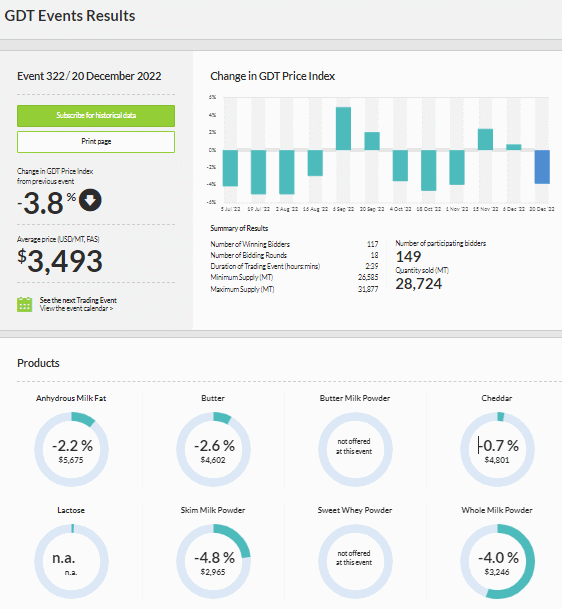
Task: Open the Whole Milk Powder donut chart
Action: click(497, 561)
